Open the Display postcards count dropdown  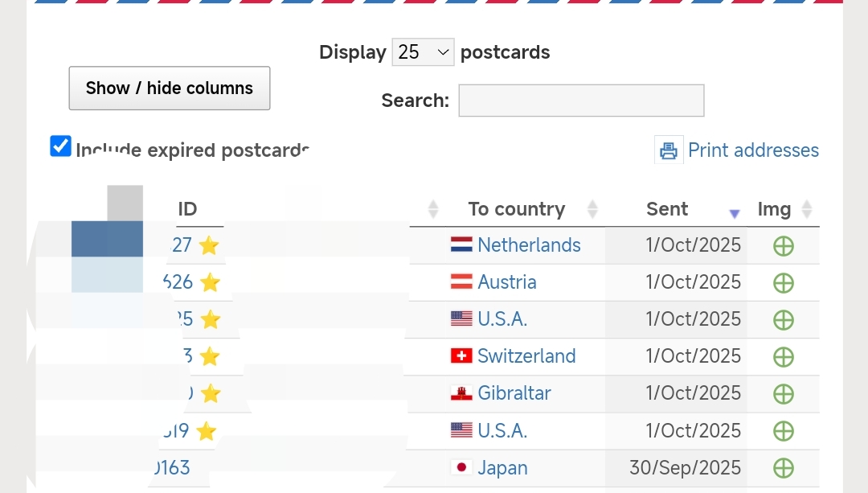[423, 52]
